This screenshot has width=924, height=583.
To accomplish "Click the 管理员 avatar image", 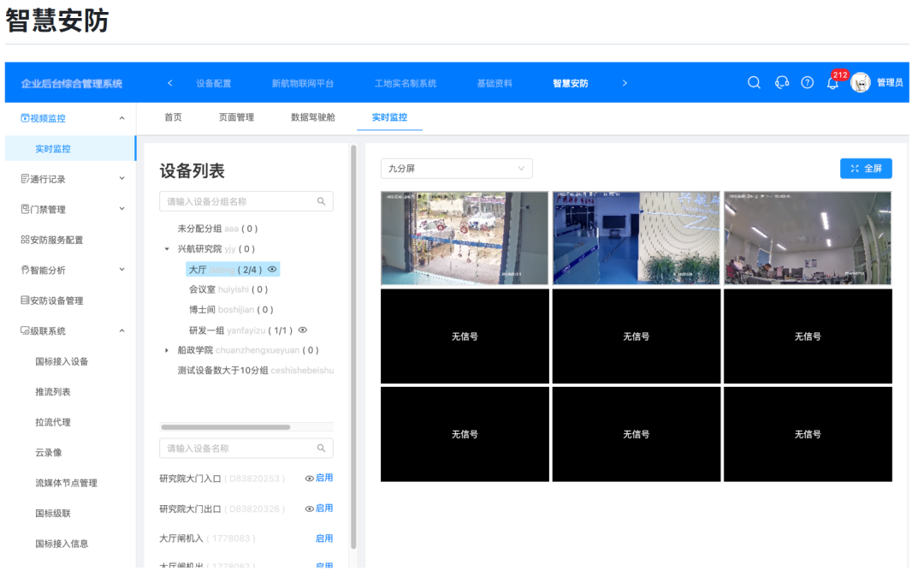I will [x=861, y=83].
